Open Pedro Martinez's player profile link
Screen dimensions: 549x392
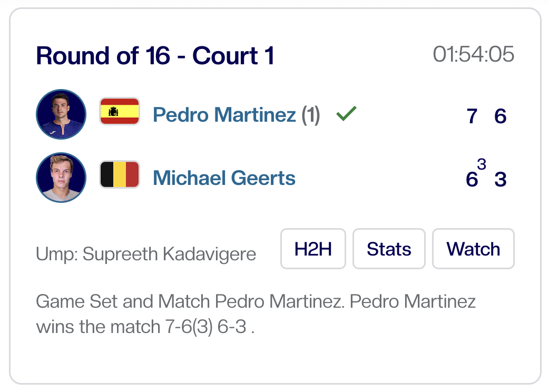point(224,115)
